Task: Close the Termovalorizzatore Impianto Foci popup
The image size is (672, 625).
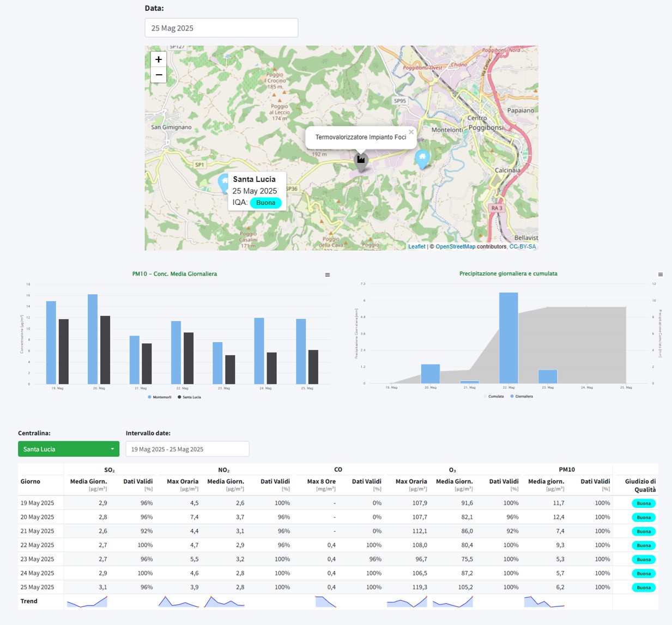Action: pyautogui.click(x=411, y=132)
